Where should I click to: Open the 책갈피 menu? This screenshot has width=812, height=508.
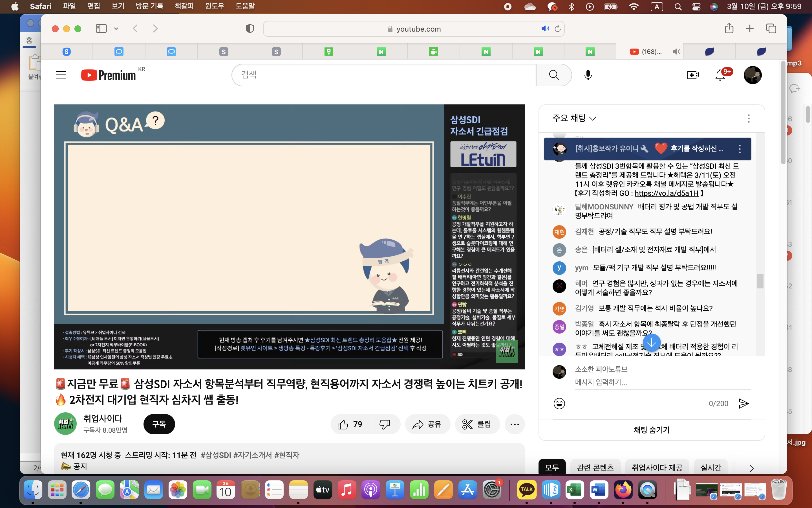pyautogui.click(x=184, y=6)
